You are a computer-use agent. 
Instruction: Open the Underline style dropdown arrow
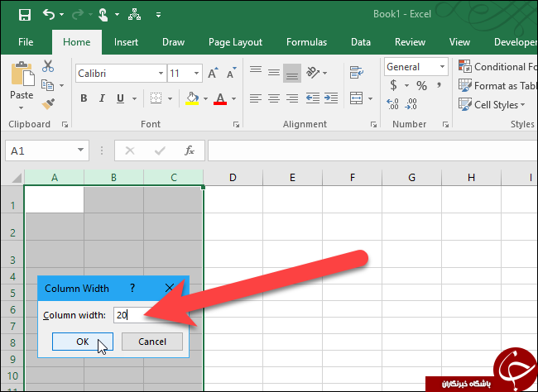(134, 98)
